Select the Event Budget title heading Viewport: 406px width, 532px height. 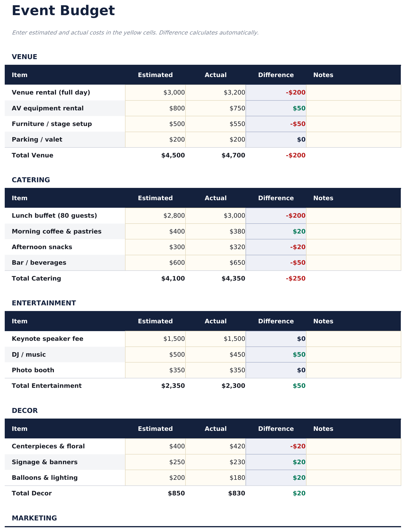click(63, 11)
